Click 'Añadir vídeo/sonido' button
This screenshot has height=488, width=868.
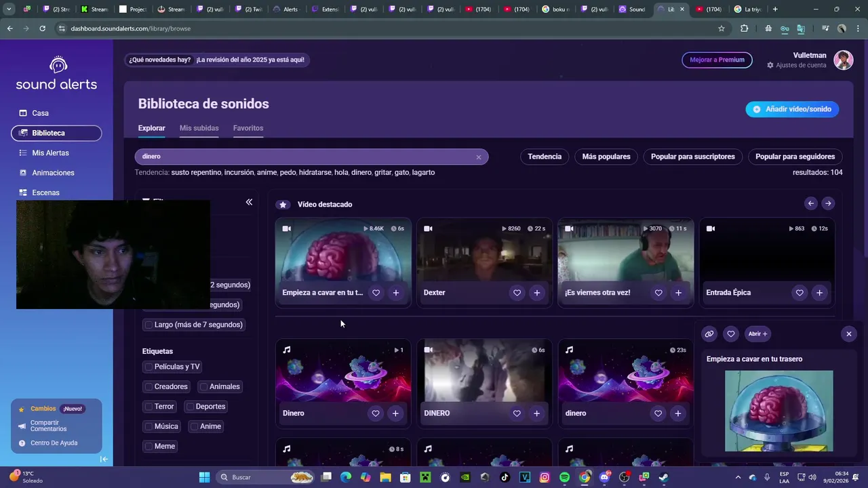click(792, 109)
